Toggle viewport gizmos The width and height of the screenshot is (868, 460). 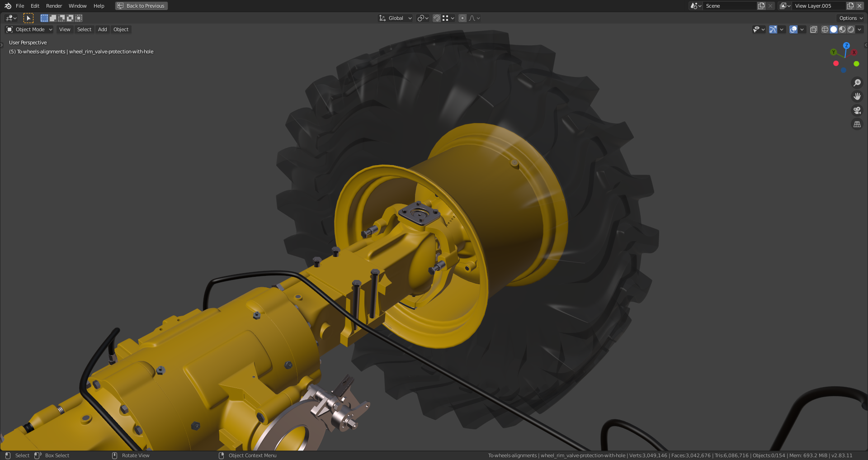[x=773, y=29]
